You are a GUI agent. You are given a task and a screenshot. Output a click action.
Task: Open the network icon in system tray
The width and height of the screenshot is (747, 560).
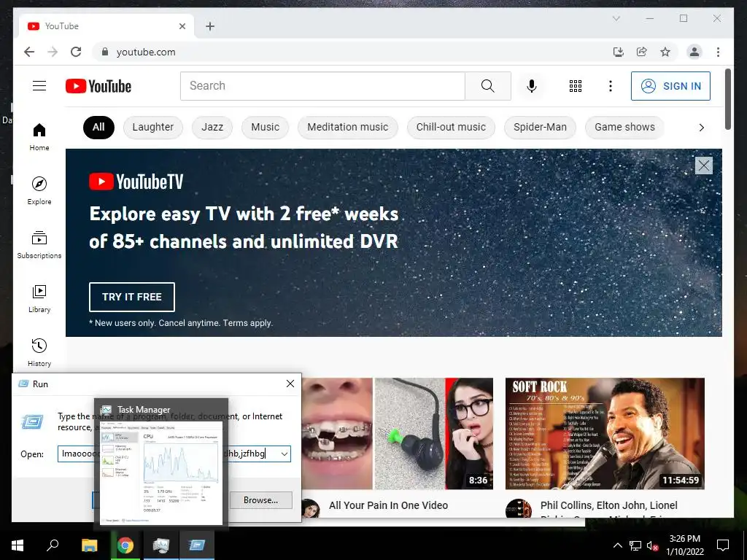click(x=635, y=545)
